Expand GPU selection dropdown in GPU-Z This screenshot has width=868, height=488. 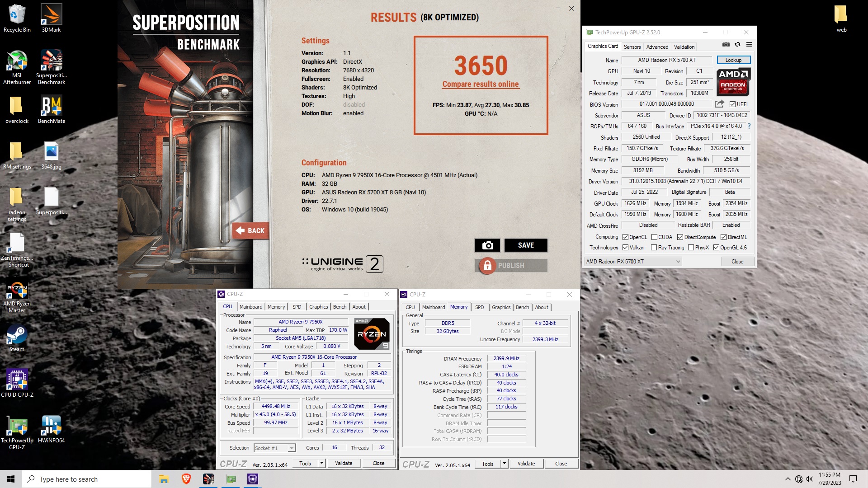[633, 262]
